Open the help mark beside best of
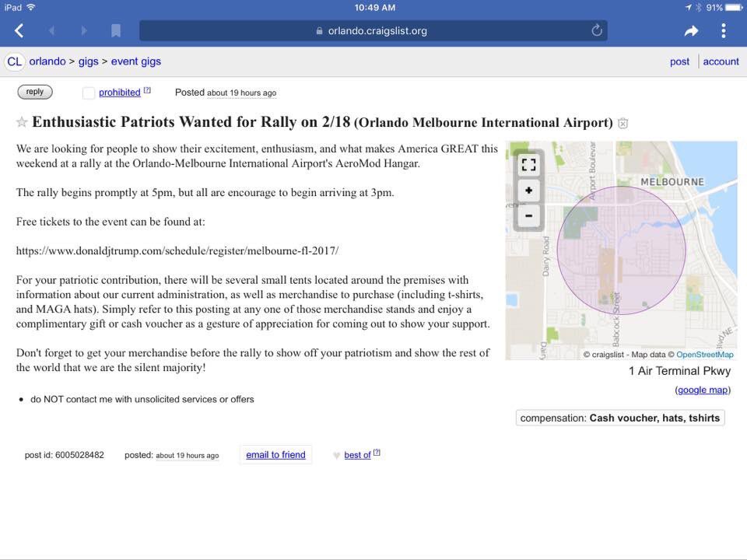Screen dimensions: 747x560 [x=377, y=453]
